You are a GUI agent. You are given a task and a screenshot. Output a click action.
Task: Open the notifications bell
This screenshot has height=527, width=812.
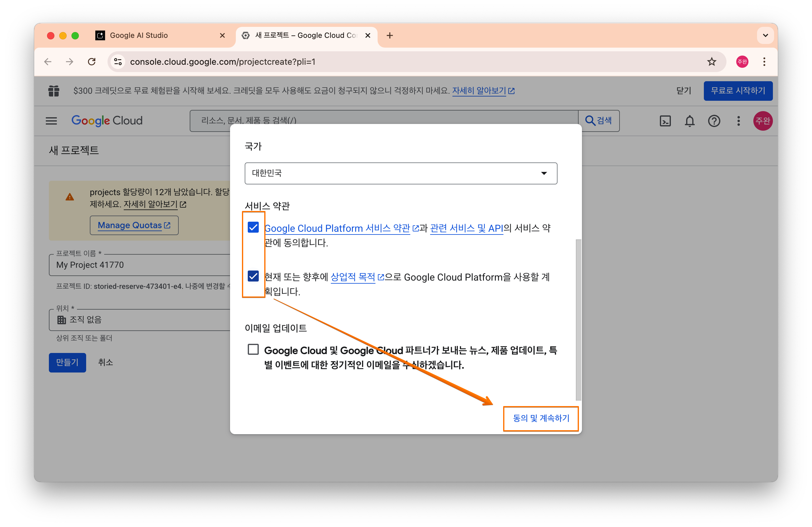click(x=689, y=121)
